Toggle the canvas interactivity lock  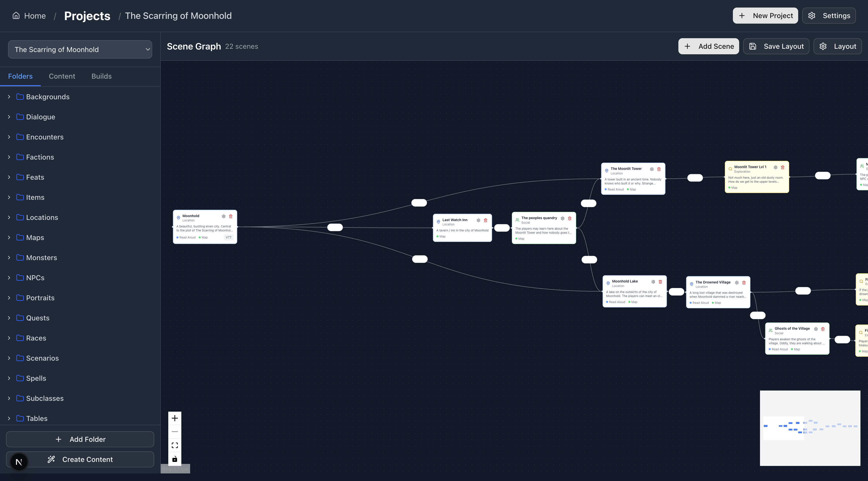175,459
